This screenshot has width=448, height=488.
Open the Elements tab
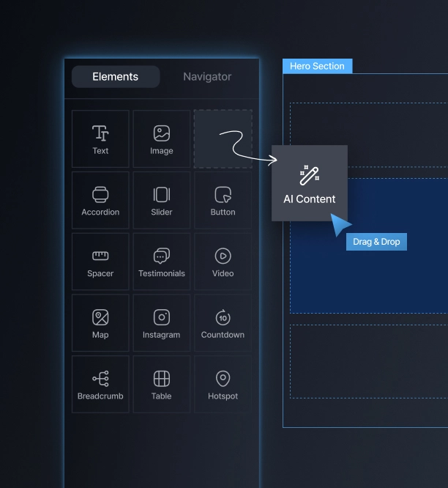point(115,77)
